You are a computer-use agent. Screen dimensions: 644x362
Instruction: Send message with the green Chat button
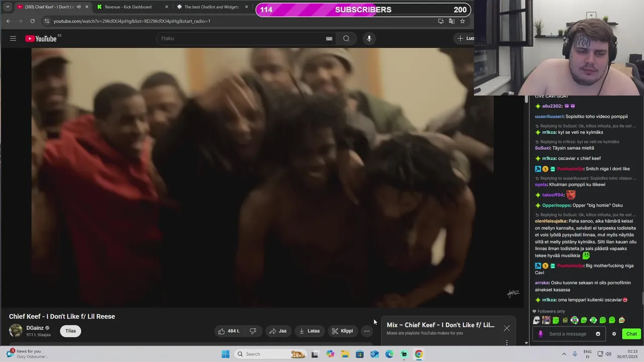(631, 334)
